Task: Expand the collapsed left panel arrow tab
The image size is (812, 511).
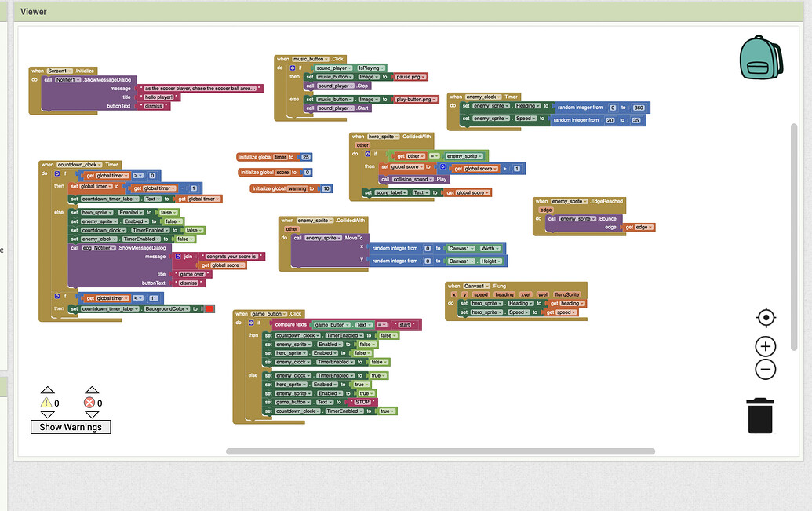Action: 2,250
